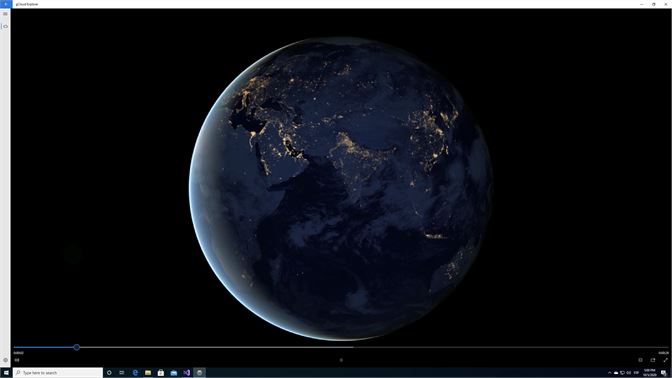Click the seek bar thumb on the video timeline

click(x=76, y=347)
